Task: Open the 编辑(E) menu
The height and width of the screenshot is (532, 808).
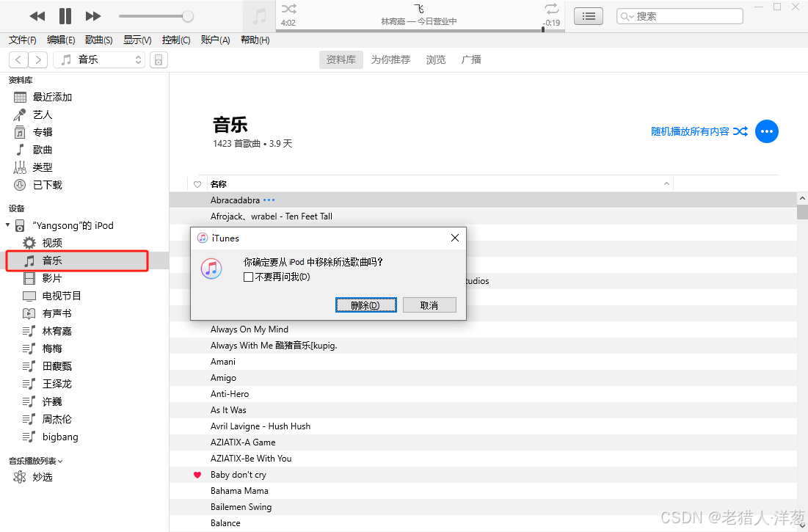Action: tap(61, 40)
